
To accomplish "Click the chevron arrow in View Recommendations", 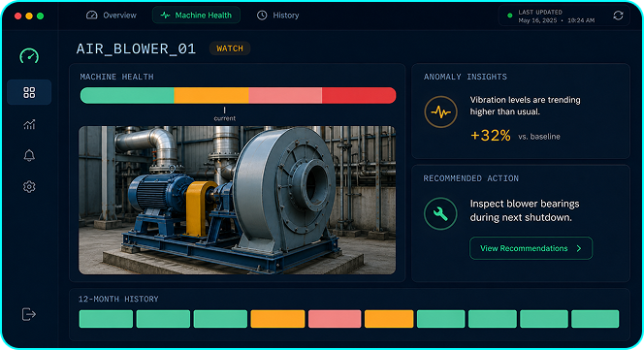I will [x=579, y=248].
